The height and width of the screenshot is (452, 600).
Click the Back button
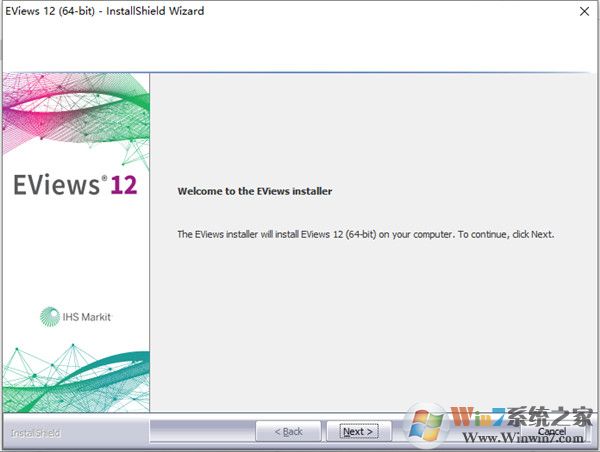click(x=288, y=431)
